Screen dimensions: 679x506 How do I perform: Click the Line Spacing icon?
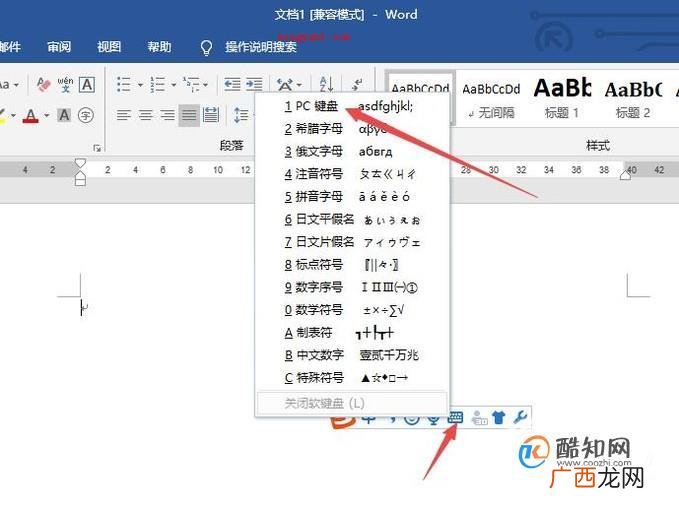pyautogui.click(x=241, y=115)
